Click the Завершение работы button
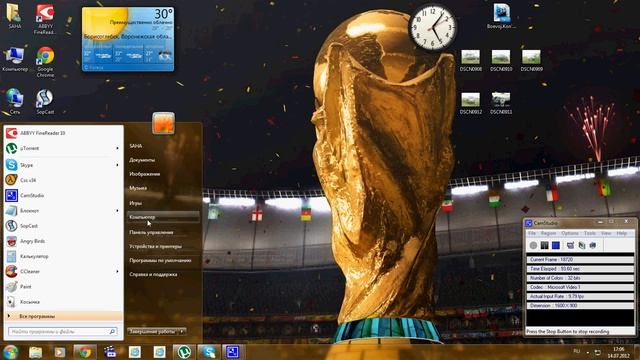Image resolution: width=640 pixels, height=360 pixels. tap(153, 331)
